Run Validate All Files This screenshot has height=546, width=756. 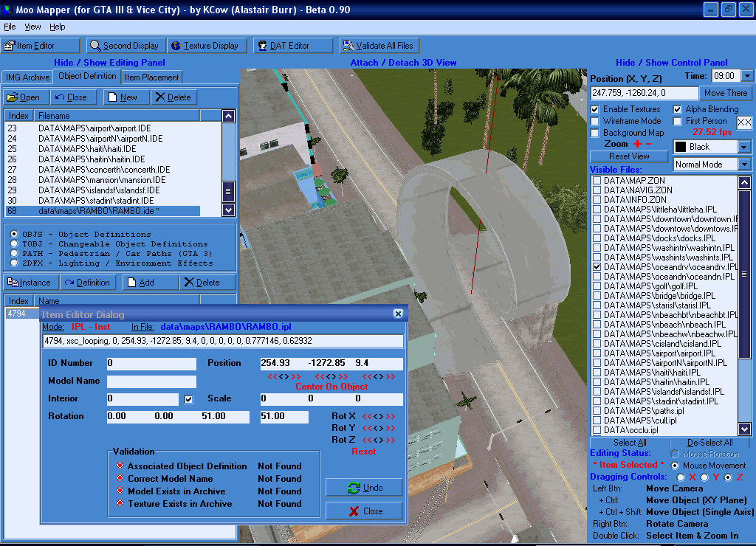(379, 46)
